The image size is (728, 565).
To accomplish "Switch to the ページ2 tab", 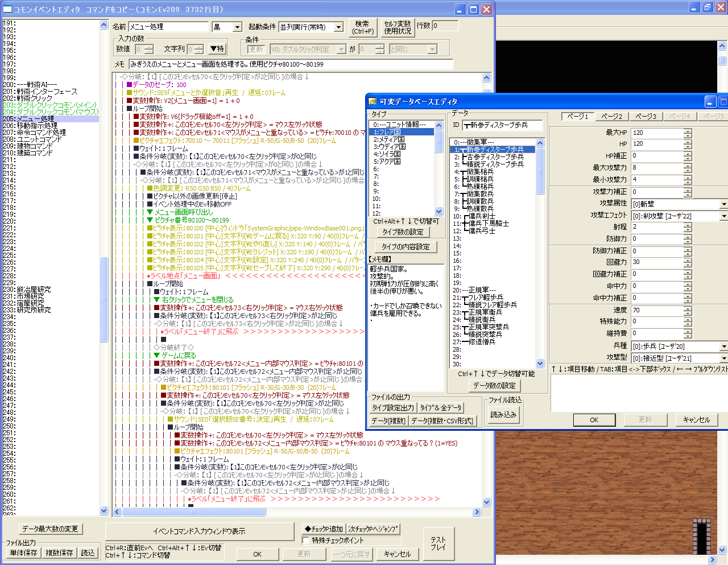I will (612, 116).
